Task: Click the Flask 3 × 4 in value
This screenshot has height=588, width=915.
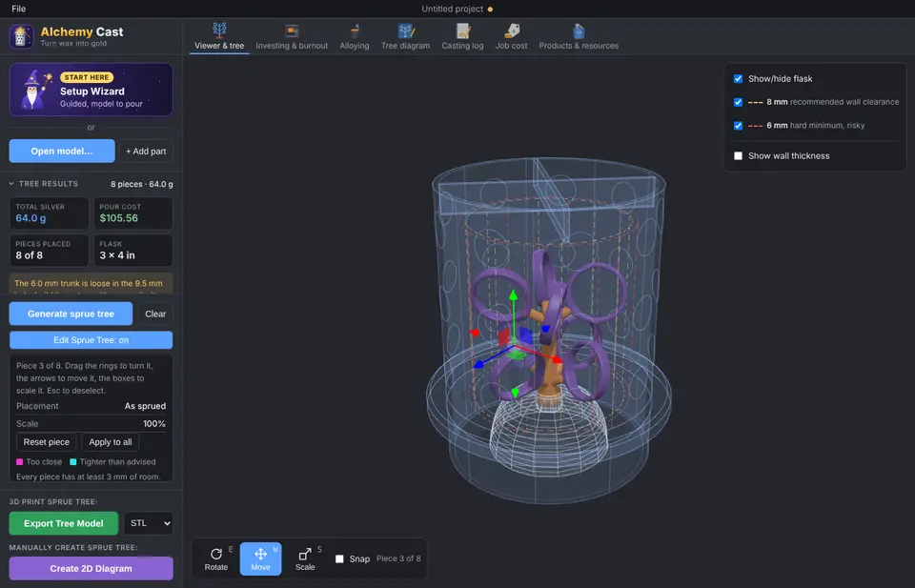Action: [x=117, y=255]
